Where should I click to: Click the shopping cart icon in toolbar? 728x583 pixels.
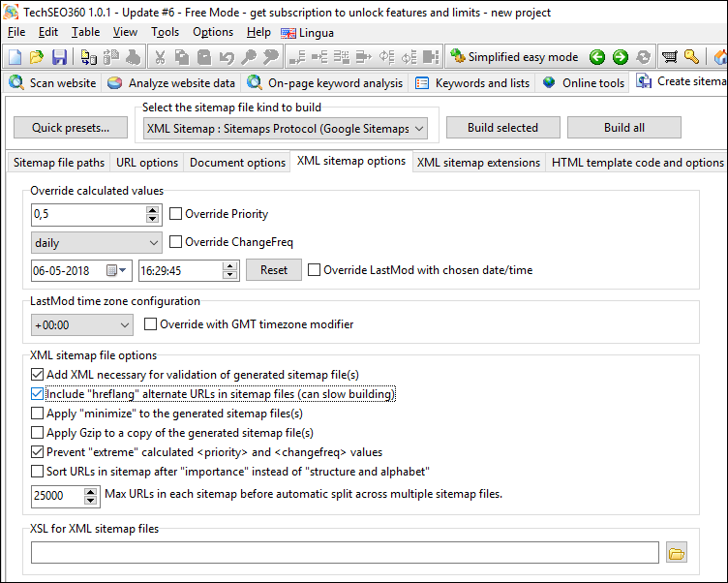pyautogui.click(x=669, y=57)
